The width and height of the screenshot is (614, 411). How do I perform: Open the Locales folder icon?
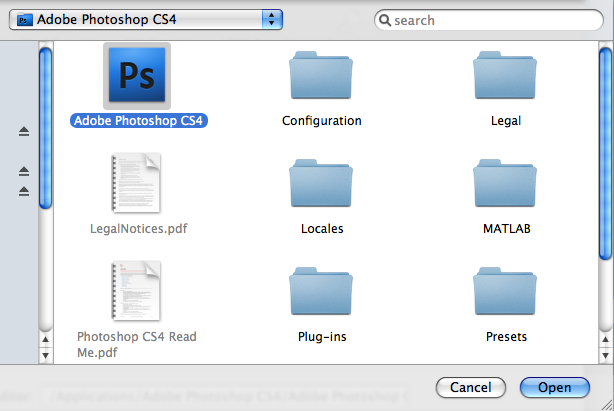[x=321, y=183]
